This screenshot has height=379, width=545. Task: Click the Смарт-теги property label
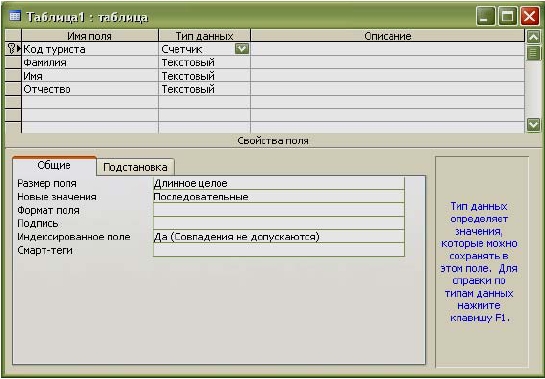click(45, 250)
